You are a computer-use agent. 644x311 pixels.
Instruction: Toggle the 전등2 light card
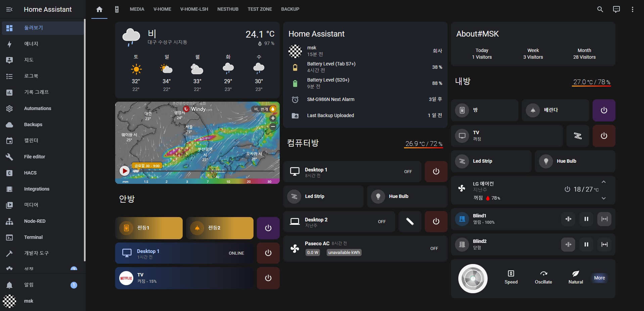pos(220,228)
